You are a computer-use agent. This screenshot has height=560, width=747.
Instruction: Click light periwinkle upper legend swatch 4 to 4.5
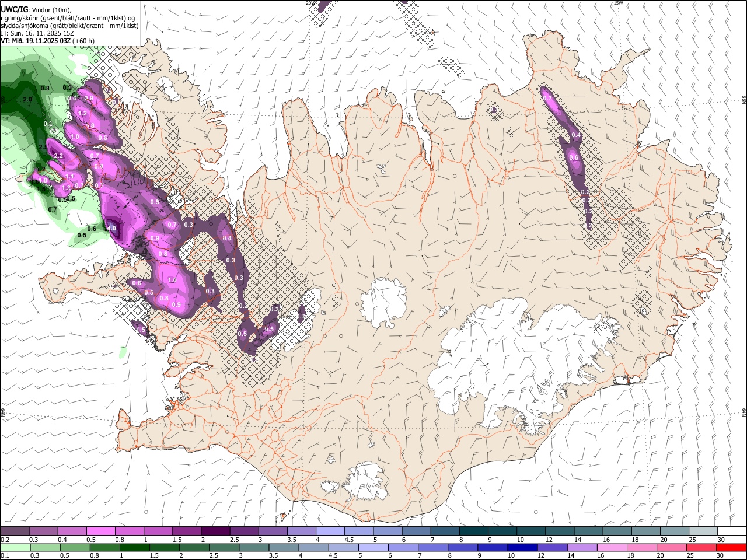330,531
